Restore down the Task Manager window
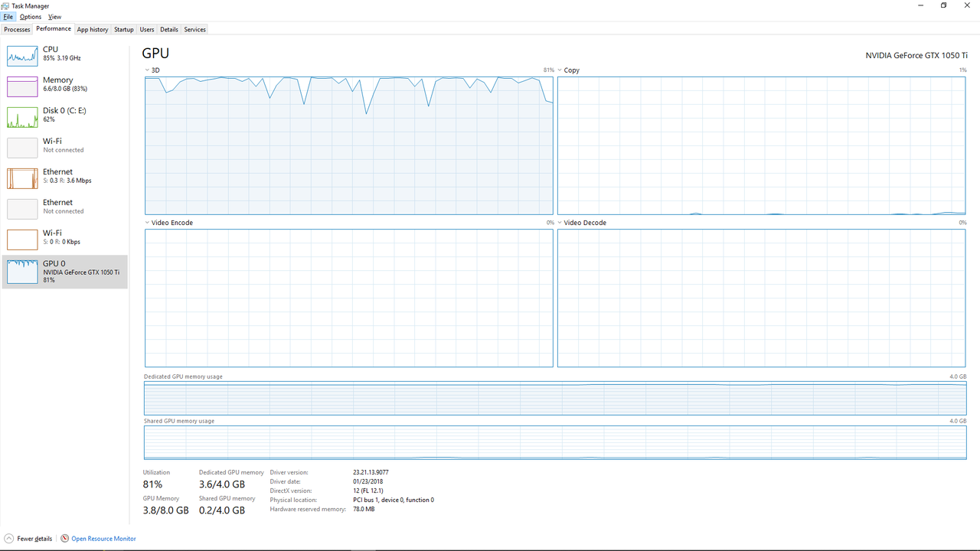Image resolution: width=980 pixels, height=551 pixels. (x=944, y=5)
